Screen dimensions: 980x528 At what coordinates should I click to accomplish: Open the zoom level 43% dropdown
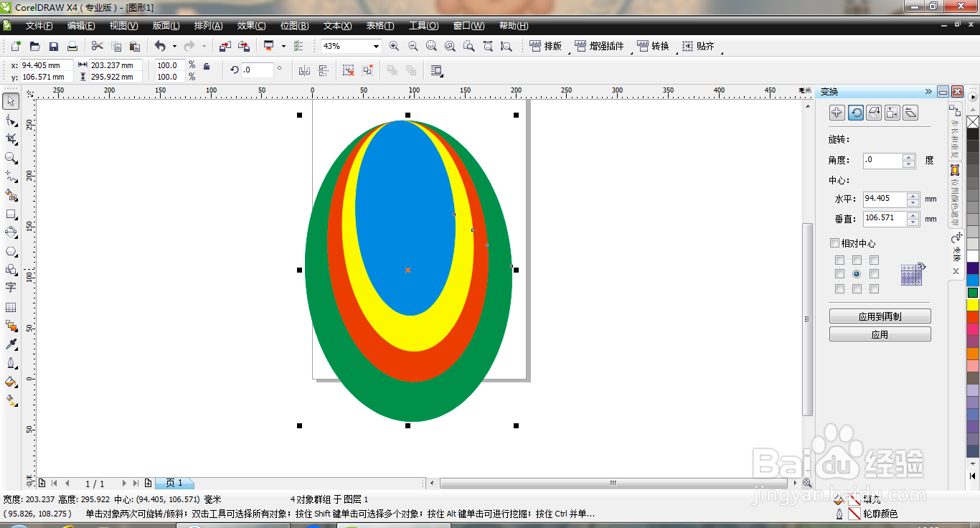click(x=375, y=46)
